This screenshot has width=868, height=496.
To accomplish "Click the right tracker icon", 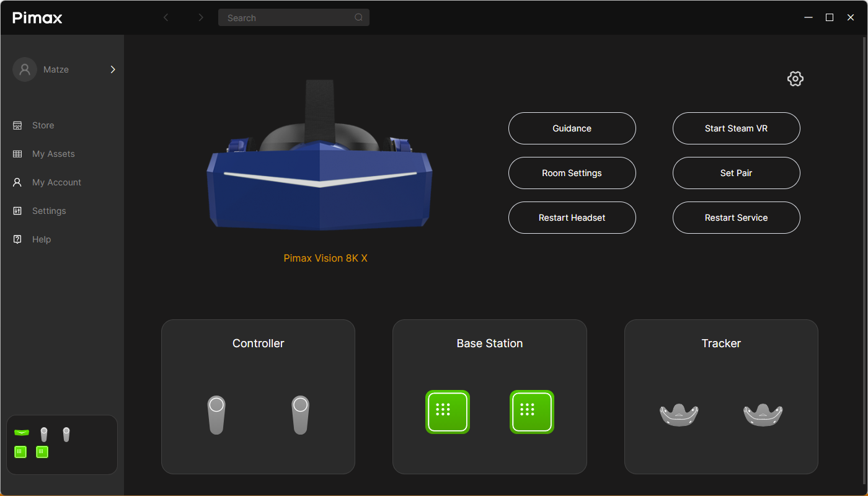I will click(x=763, y=414).
